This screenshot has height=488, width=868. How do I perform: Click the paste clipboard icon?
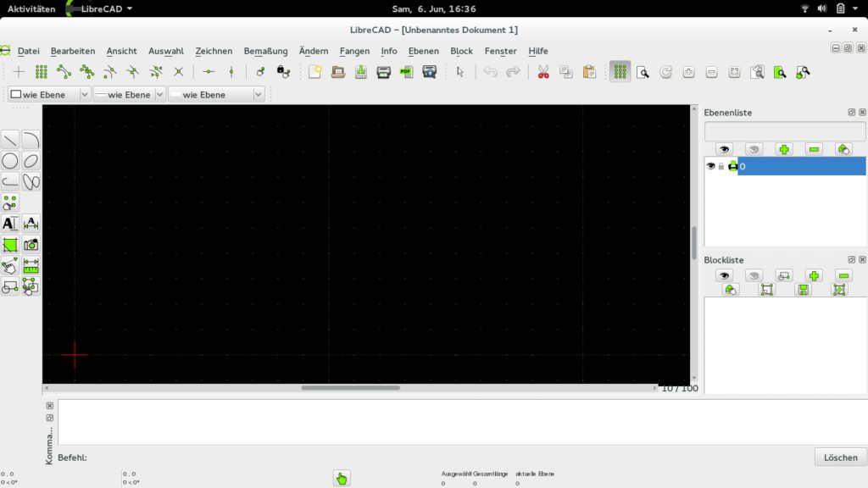point(590,72)
